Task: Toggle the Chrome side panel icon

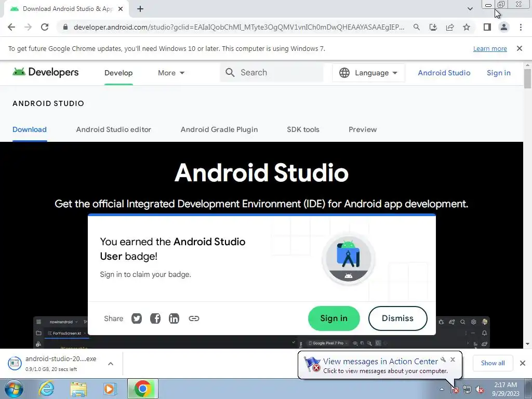Action: (487, 27)
